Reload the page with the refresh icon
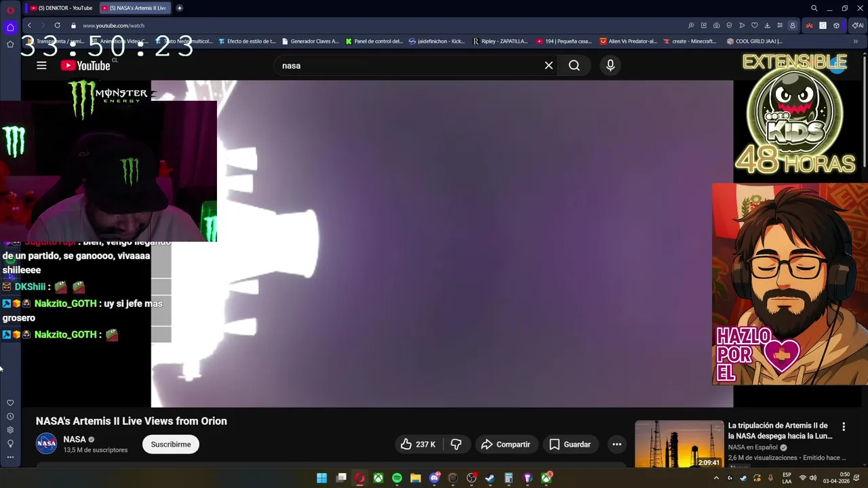Image resolution: width=868 pixels, height=488 pixels. click(x=57, y=26)
